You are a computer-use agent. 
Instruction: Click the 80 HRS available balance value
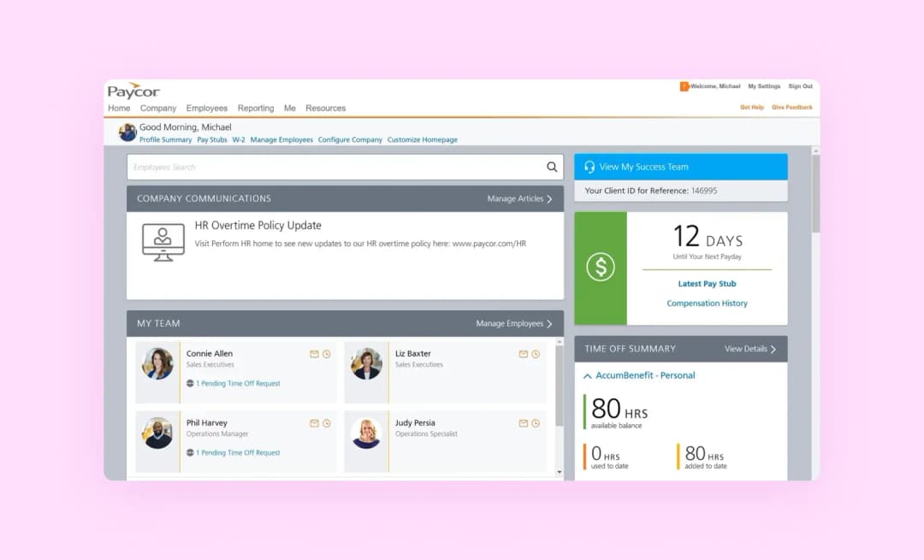(619, 409)
